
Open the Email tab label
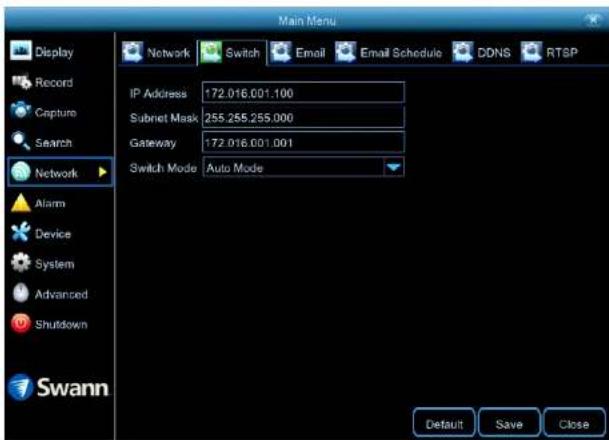pos(310,53)
